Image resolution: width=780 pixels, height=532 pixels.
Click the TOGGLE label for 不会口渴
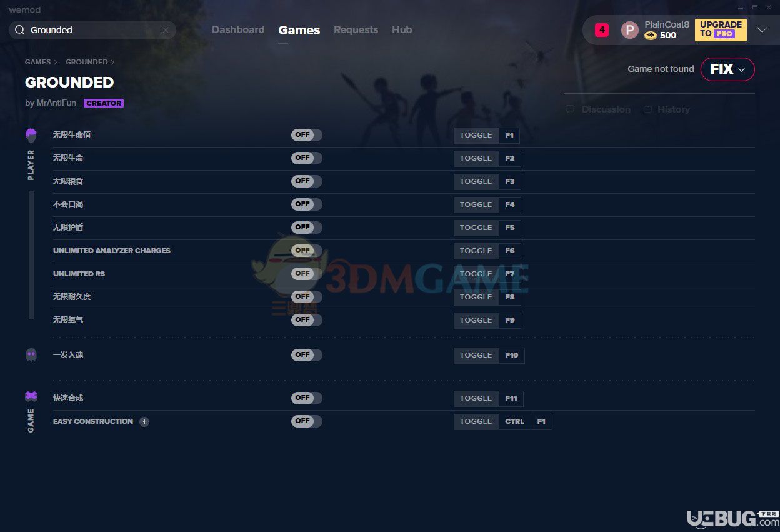[x=476, y=204]
